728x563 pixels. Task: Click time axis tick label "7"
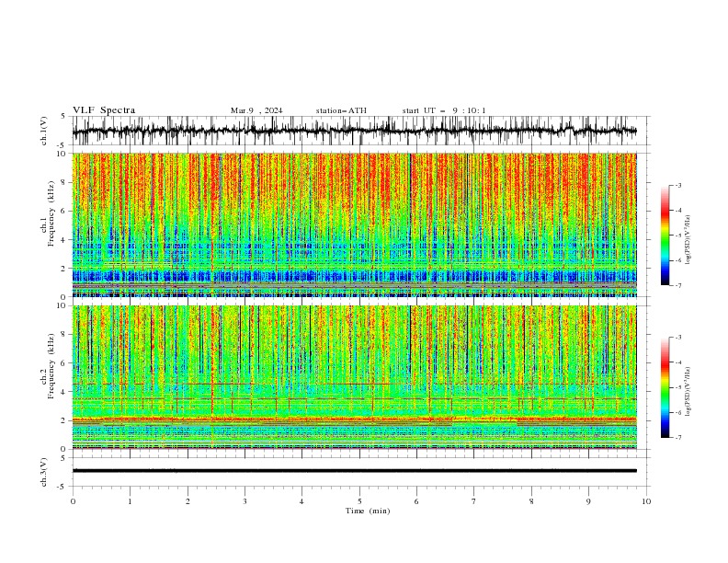coord(474,501)
